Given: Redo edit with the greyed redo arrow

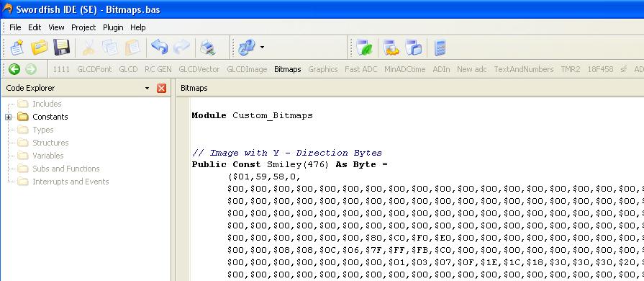Looking at the screenshot, I should point(181,48).
